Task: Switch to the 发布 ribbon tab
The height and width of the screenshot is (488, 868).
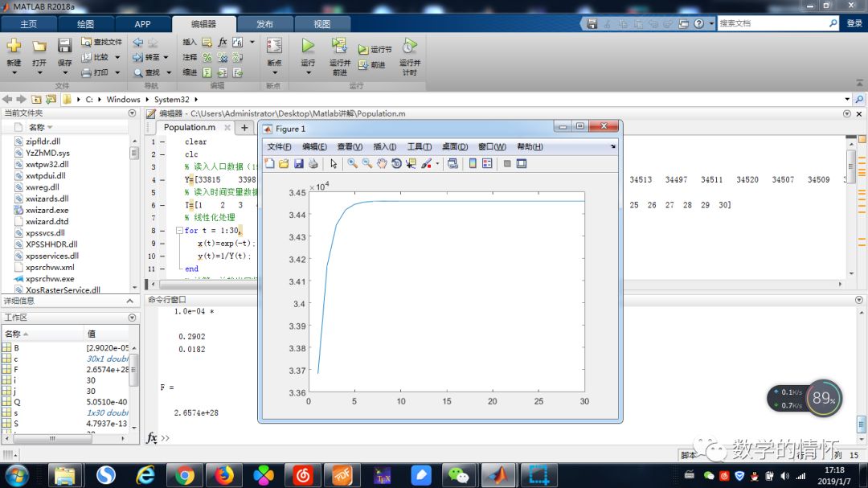Action: click(264, 24)
